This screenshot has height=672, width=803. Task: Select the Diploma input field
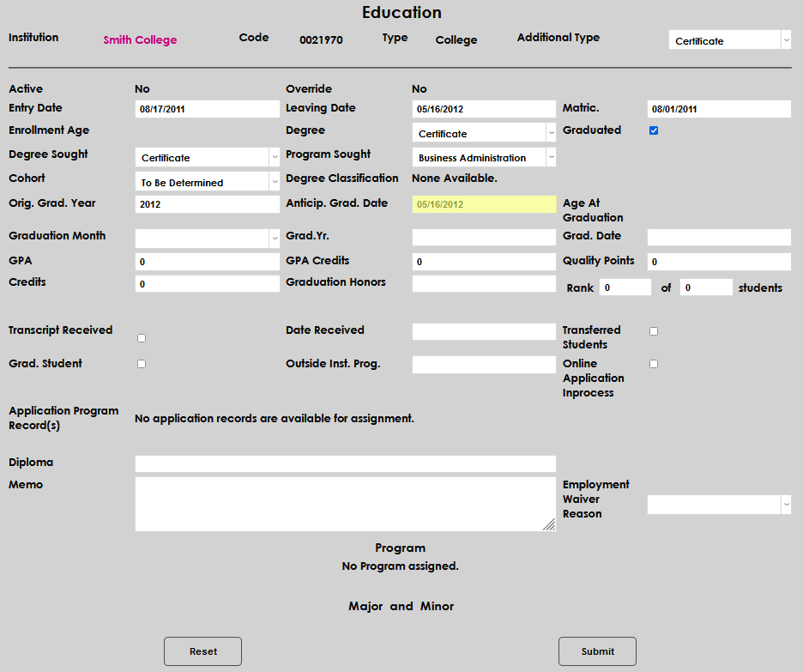pos(345,463)
